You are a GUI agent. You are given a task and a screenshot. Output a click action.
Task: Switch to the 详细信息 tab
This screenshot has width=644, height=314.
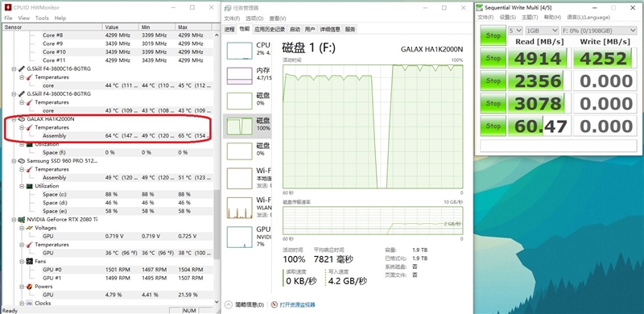tap(330, 29)
